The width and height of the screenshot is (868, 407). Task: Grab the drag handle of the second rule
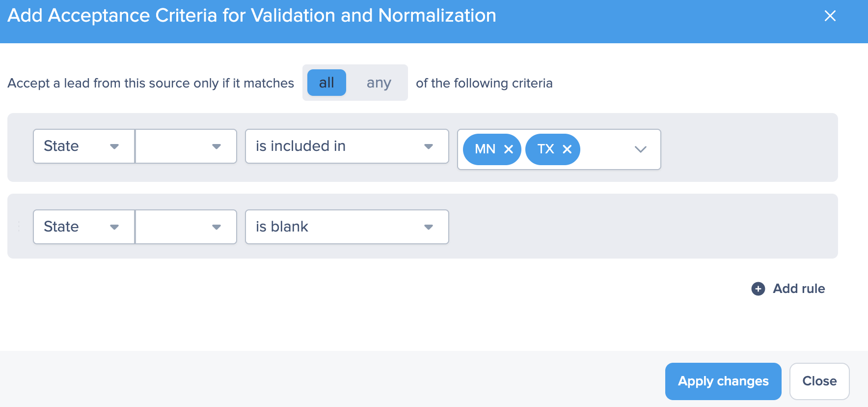19,227
